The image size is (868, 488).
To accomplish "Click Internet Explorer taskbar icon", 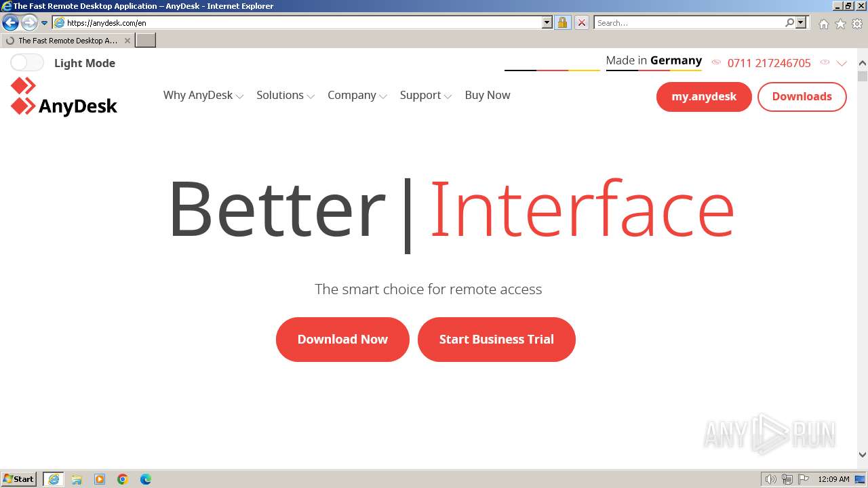I will (54, 479).
